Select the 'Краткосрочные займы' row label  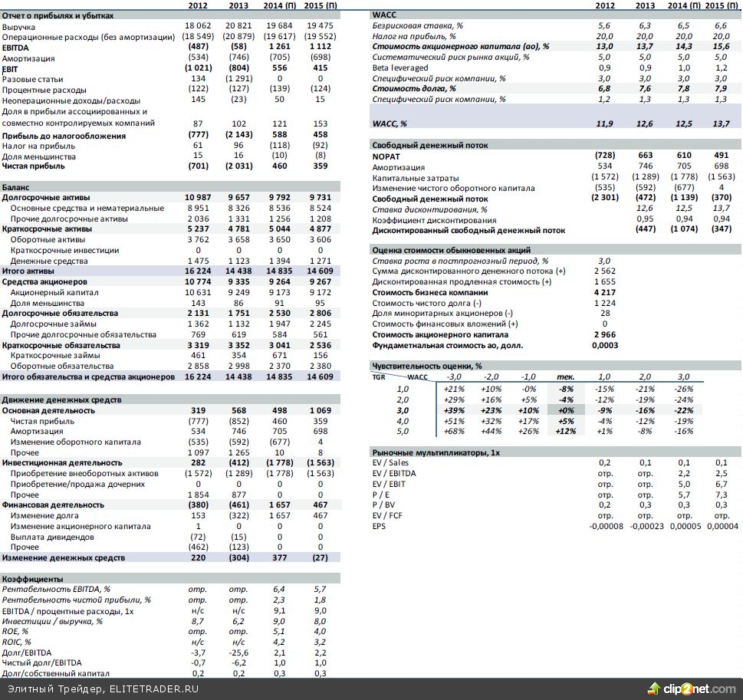point(55,355)
